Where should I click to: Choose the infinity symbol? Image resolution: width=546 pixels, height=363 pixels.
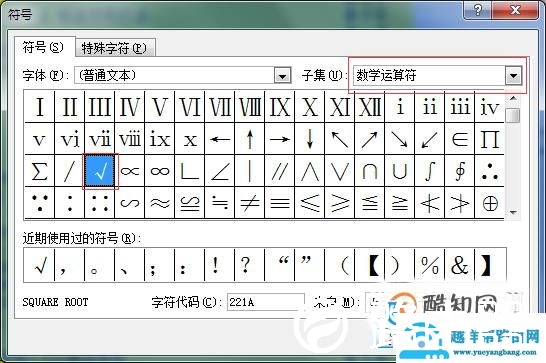coord(159,171)
